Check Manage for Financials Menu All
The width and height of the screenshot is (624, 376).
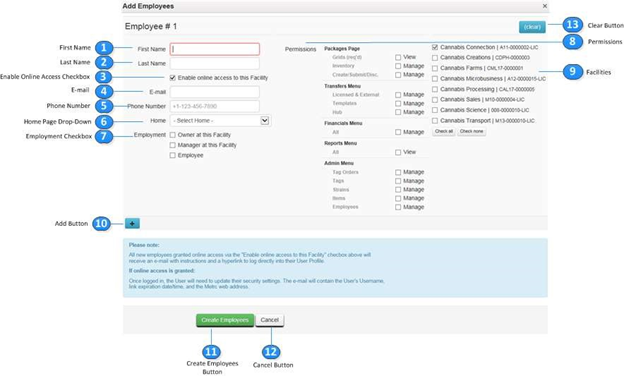pyautogui.click(x=398, y=132)
